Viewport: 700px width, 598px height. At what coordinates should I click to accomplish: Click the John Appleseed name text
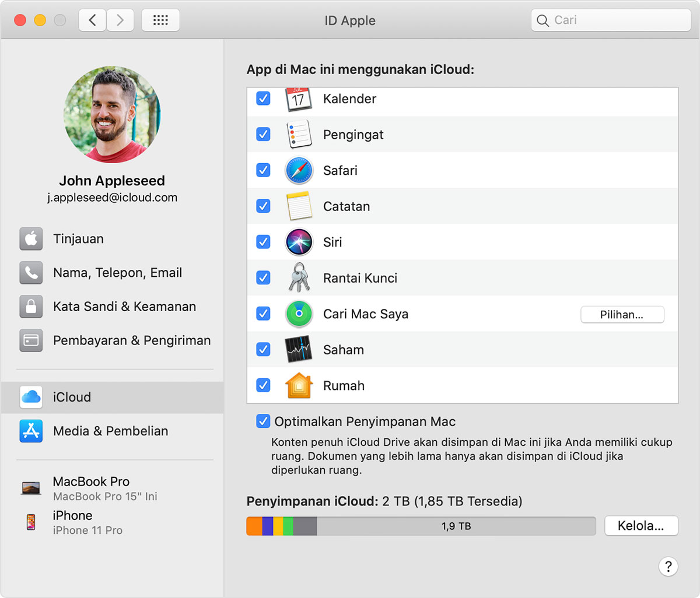coord(112,181)
